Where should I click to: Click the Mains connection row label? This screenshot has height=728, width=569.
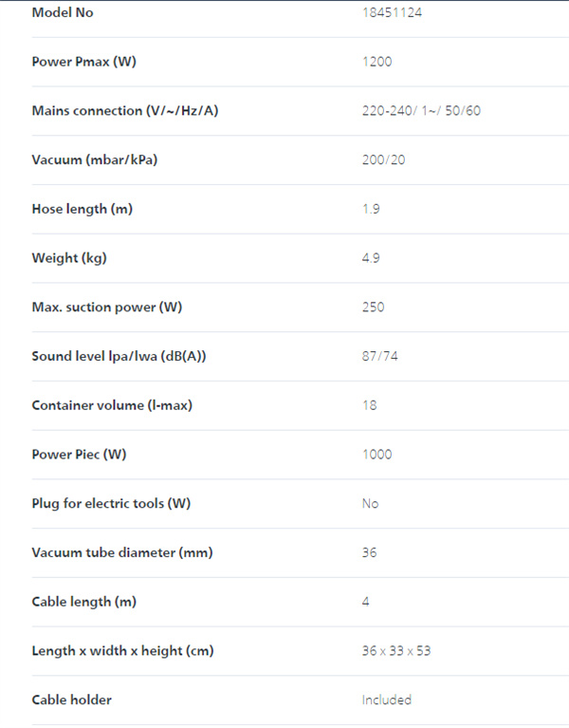[125, 111]
